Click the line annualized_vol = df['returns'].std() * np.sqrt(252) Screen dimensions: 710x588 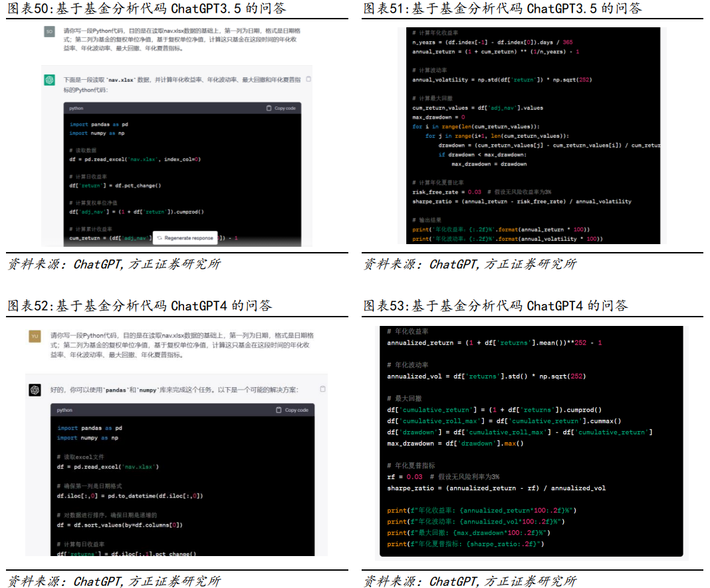487,376
